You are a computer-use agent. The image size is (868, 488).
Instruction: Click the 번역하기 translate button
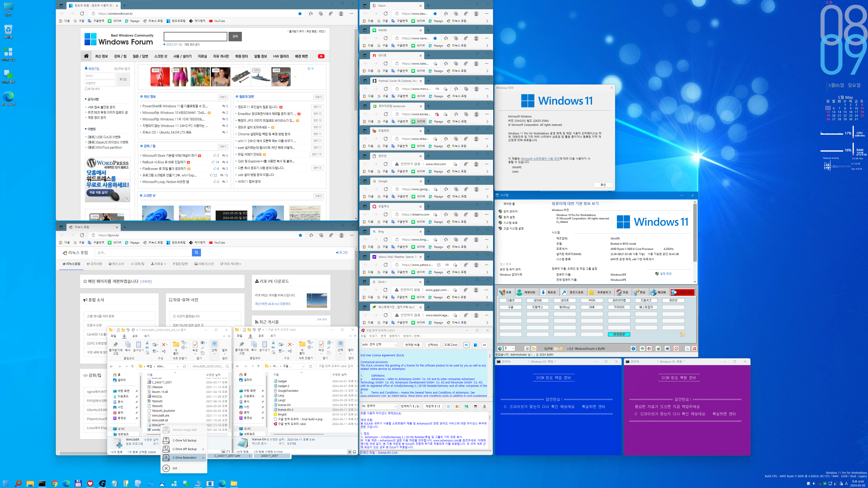coord(410,406)
